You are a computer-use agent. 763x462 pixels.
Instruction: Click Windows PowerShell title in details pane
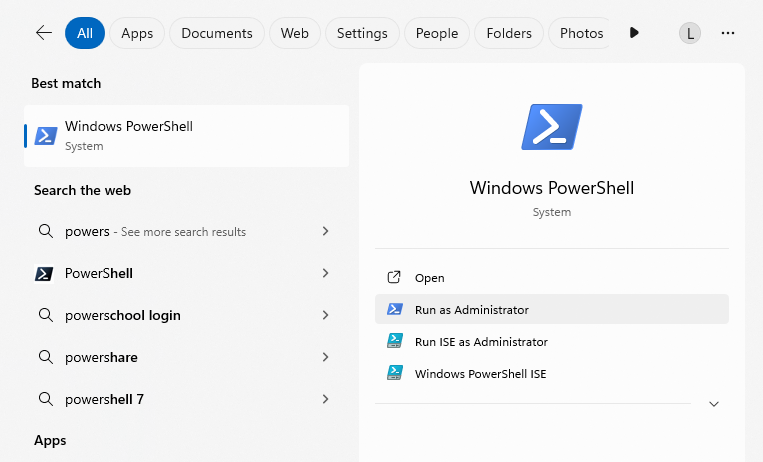coord(552,188)
